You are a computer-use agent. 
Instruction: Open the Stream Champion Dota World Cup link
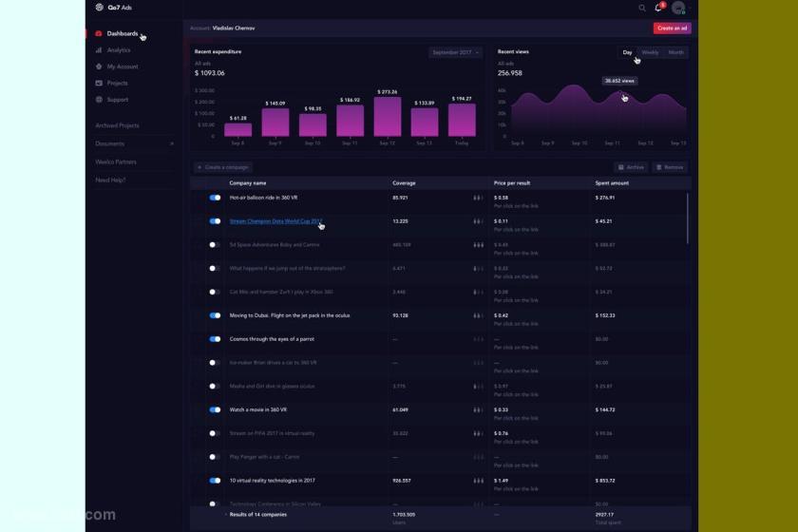pos(275,221)
